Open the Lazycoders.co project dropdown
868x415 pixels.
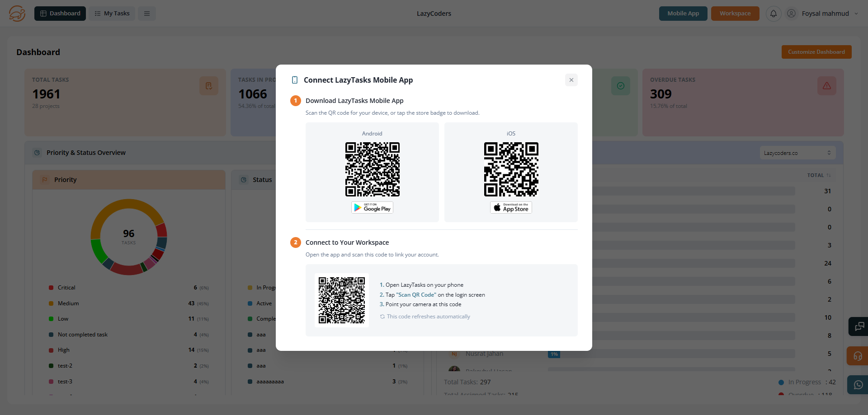(x=797, y=153)
